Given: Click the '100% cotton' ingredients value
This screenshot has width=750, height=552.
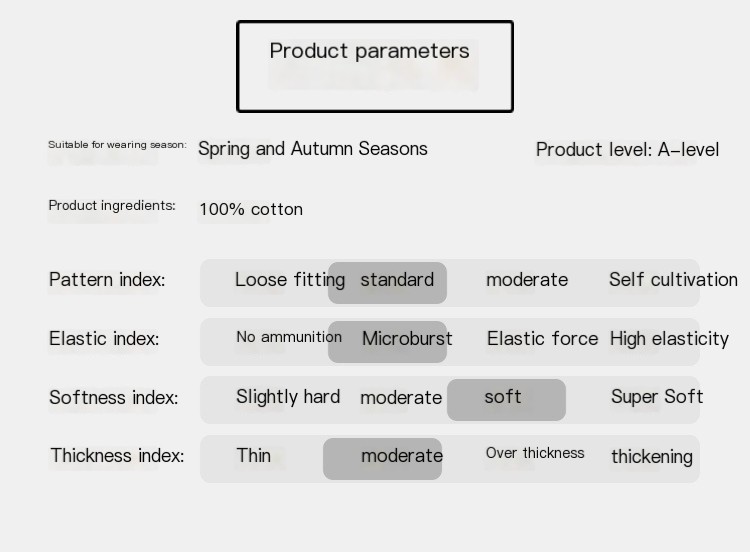Looking at the screenshot, I should click(x=251, y=210).
